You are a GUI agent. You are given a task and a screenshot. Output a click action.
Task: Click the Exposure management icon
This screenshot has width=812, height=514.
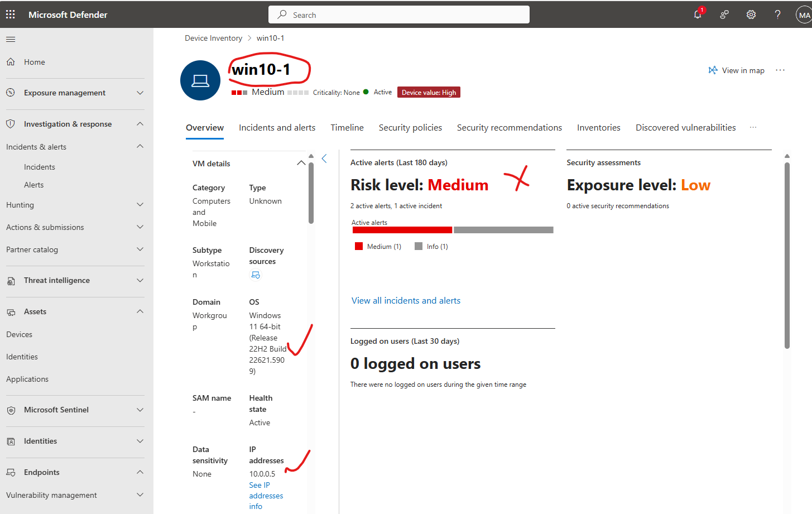(x=11, y=93)
